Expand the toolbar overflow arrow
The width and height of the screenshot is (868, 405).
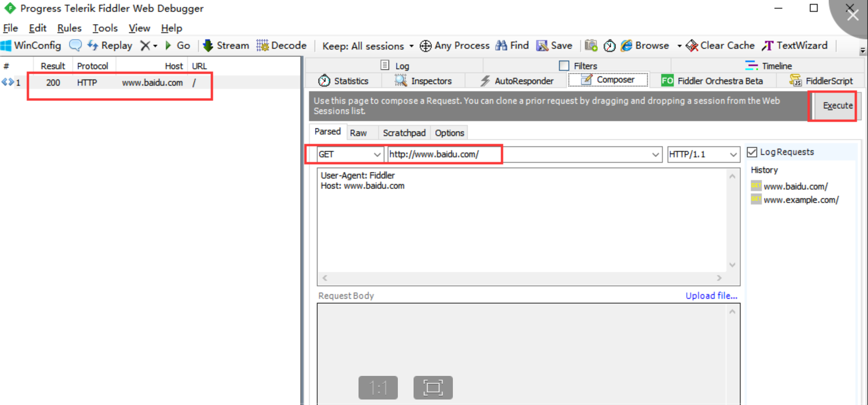click(x=862, y=51)
